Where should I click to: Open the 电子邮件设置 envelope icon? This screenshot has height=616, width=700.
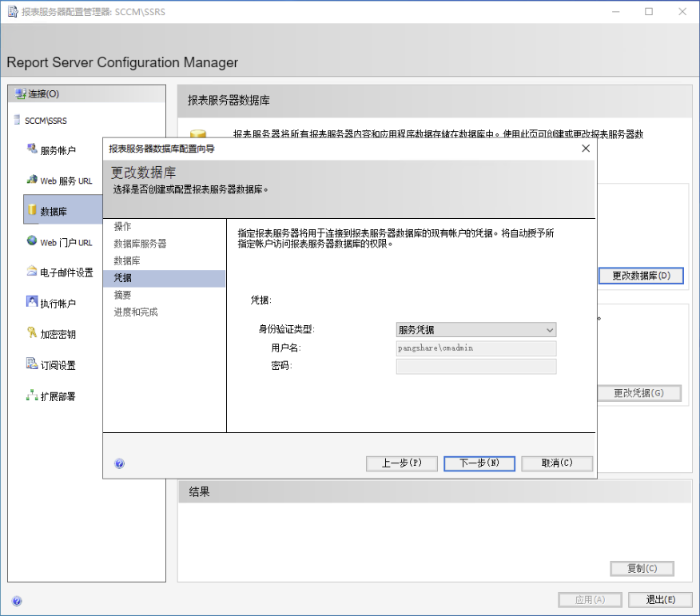coord(32,271)
